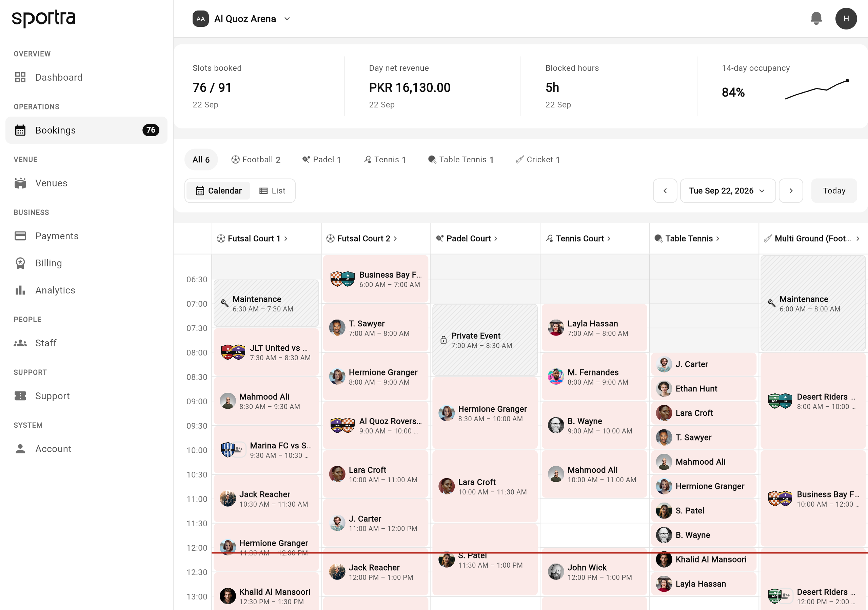
Task: Click the Blocked hours 5h value
Action: click(552, 87)
